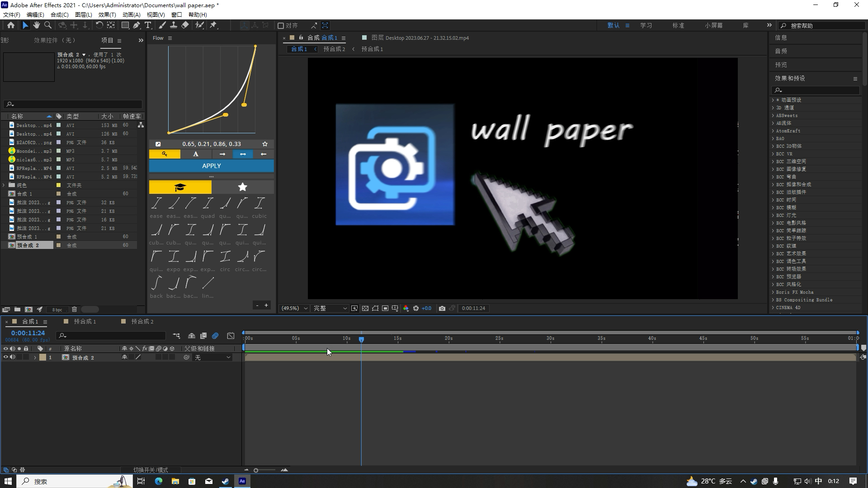This screenshot has width=868, height=488.
Task: Open the Graph Editor in timeline
Action: click(231, 336)
